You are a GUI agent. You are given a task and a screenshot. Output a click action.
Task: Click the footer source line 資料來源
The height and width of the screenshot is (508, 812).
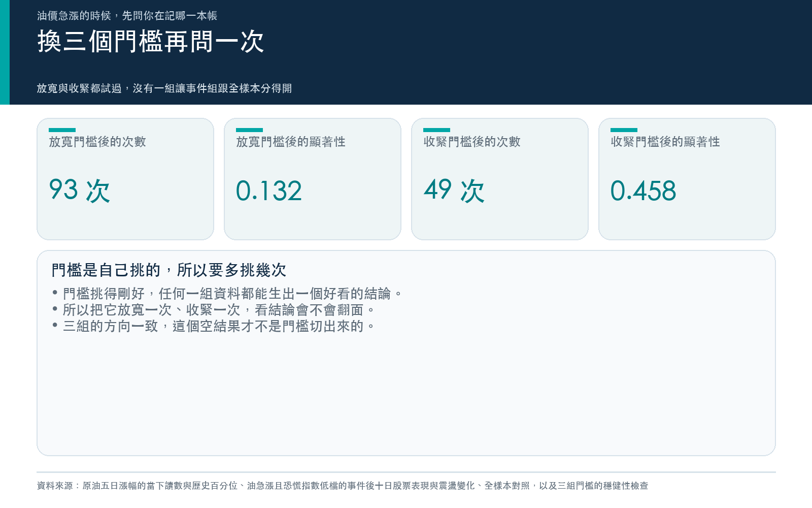pos(343,486)
